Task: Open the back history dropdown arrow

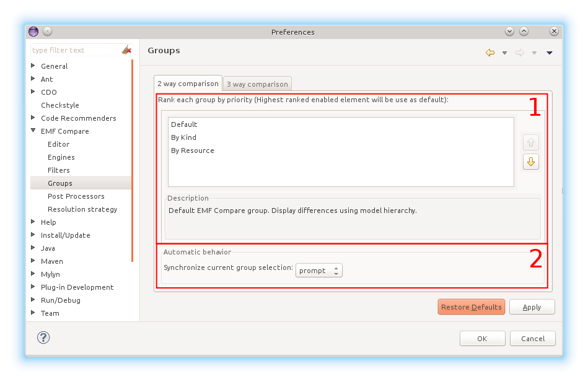Action: [x=504, y=53]
